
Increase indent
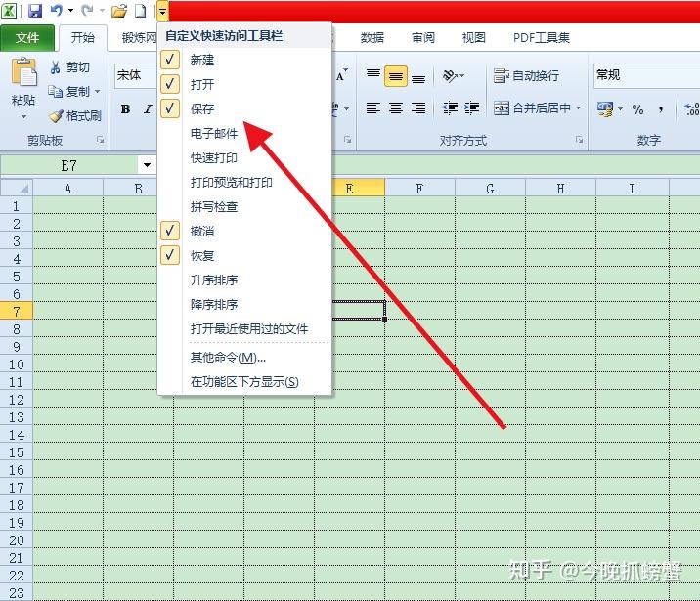click(x=471, y=107)
